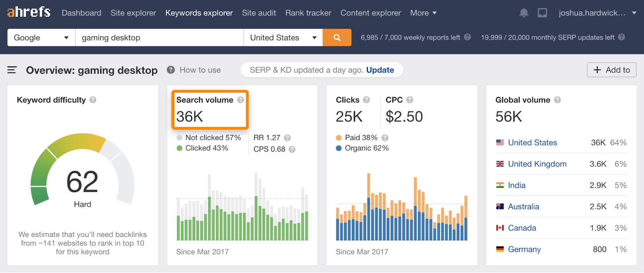Click the Update link for SERP & KD
The width and height of the screenshot is (644, 273).
380,70
